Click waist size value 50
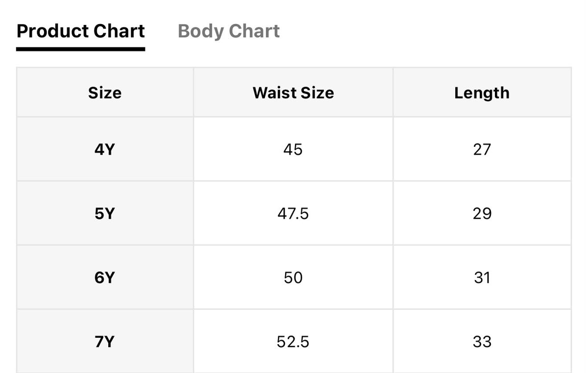The width and height of the screenshot is (588, 373). [x=293, y=278]
